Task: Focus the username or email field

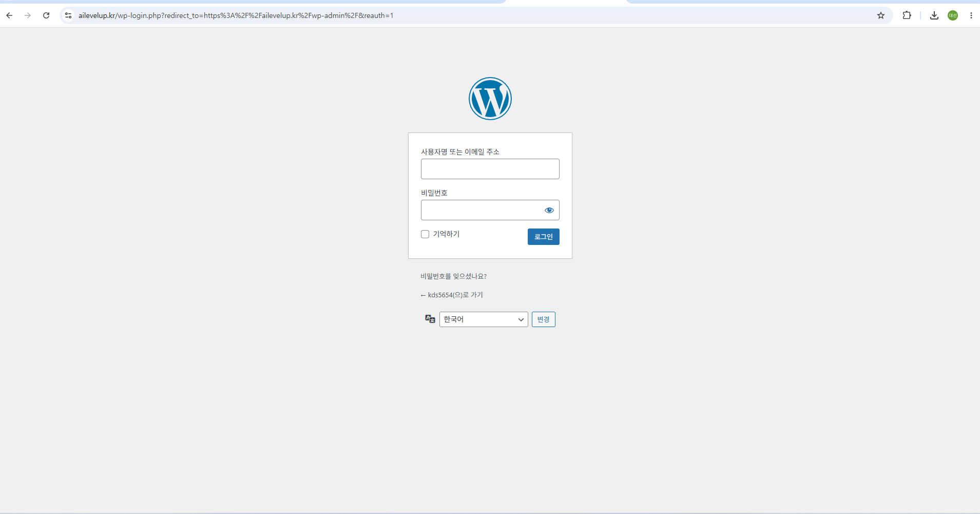Action: click(490, 169)
